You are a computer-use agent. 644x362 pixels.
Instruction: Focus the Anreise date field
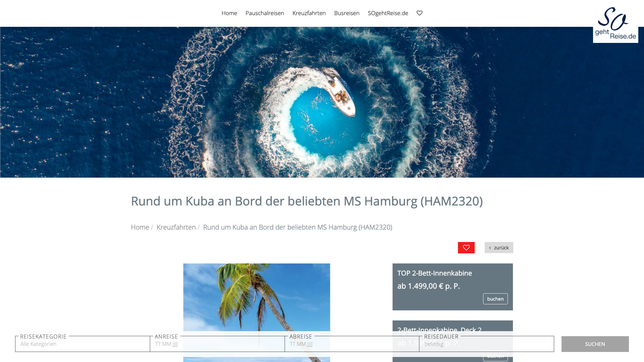tap(217, 344)
